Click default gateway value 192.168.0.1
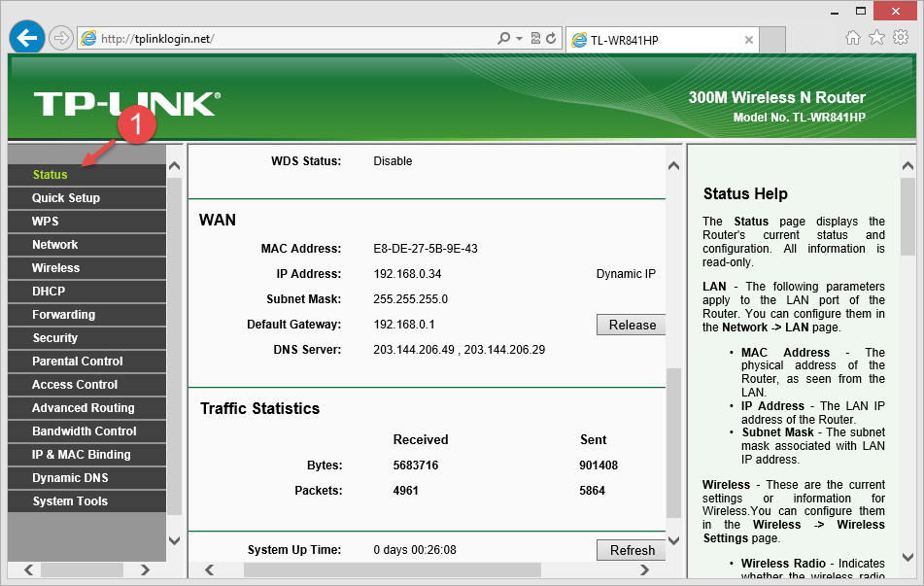This screenshot has height=586, width=924. [403, 325]
